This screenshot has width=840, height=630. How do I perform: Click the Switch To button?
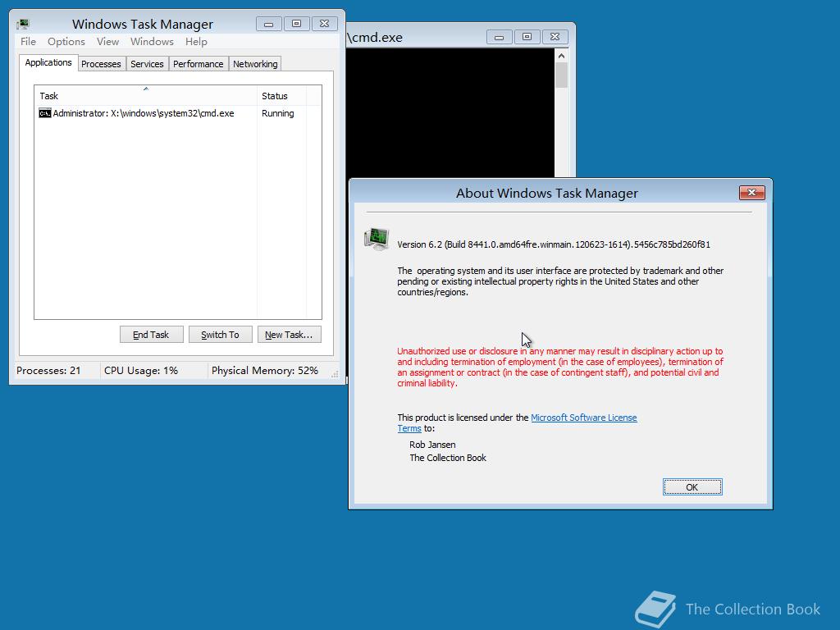pos(220,335)
